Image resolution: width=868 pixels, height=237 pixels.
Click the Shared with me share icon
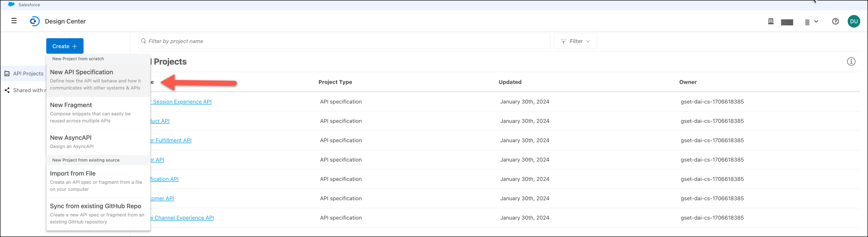[x=7, y=90]
